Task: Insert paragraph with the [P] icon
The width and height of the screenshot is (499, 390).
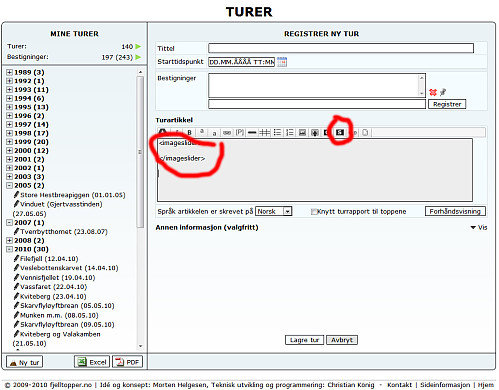Action: click(240, 132)
